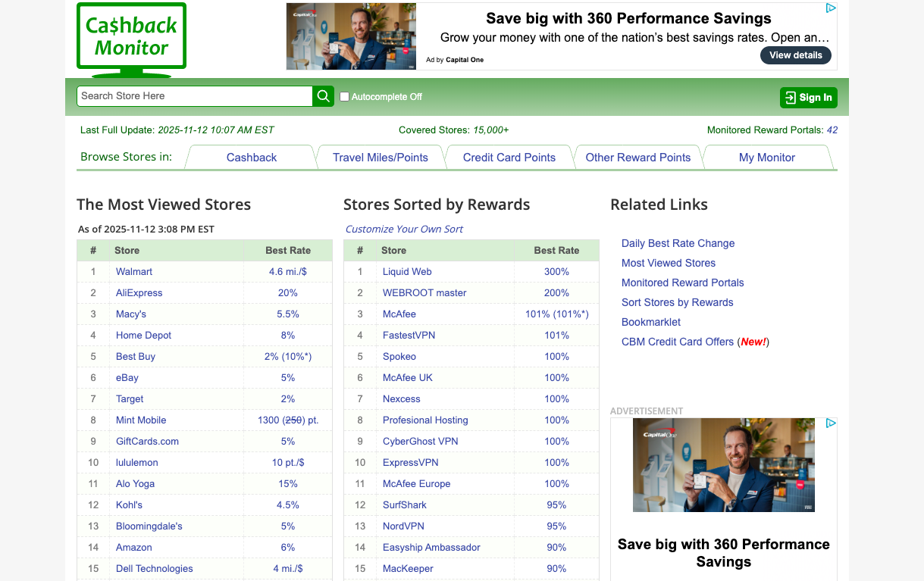The width and height of the screenshot is (924, 581).
Task: Open the My Monitor tab
Action: point(767,157)
